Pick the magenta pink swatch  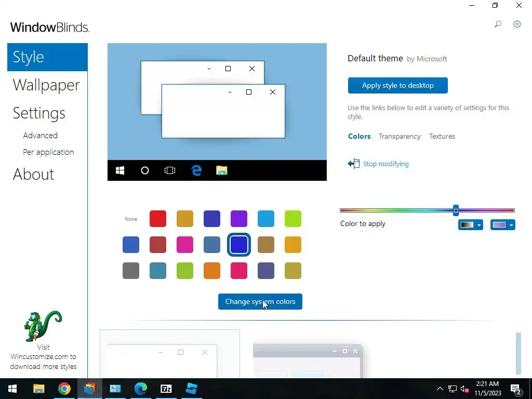185,245
